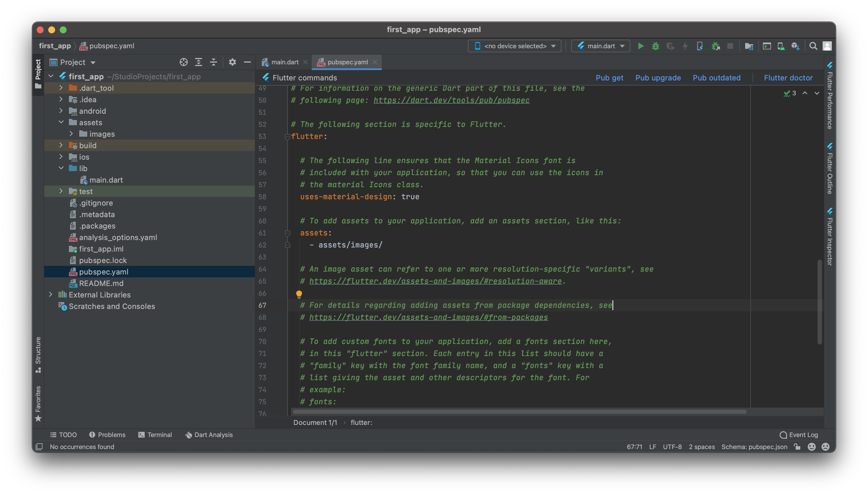Viewport: 868px width, 495px height.
Task: Click the yellow lightbulb intention icon
Action: 299,294
